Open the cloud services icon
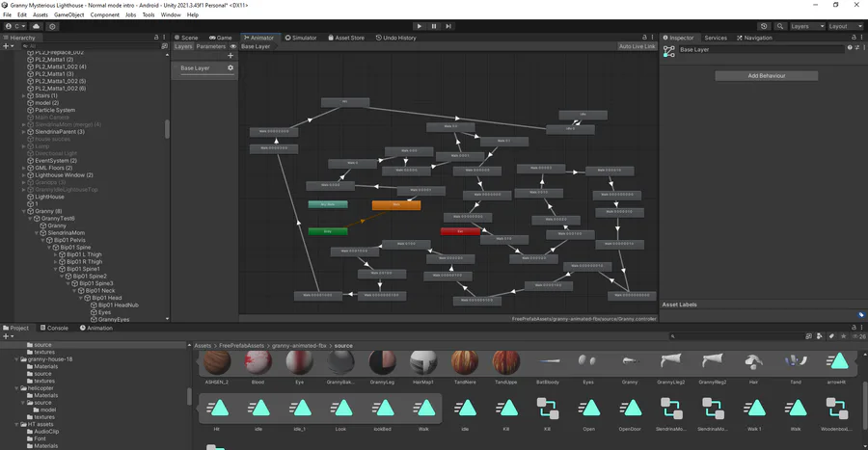The width and height of the screenshot is (868, 450). [x=37, y=26]
